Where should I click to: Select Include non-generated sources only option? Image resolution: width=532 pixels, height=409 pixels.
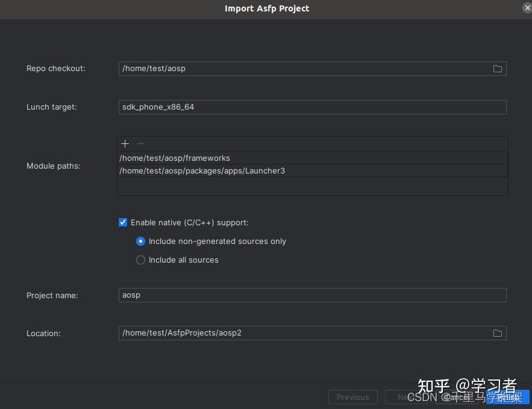(x=140, y=241)
